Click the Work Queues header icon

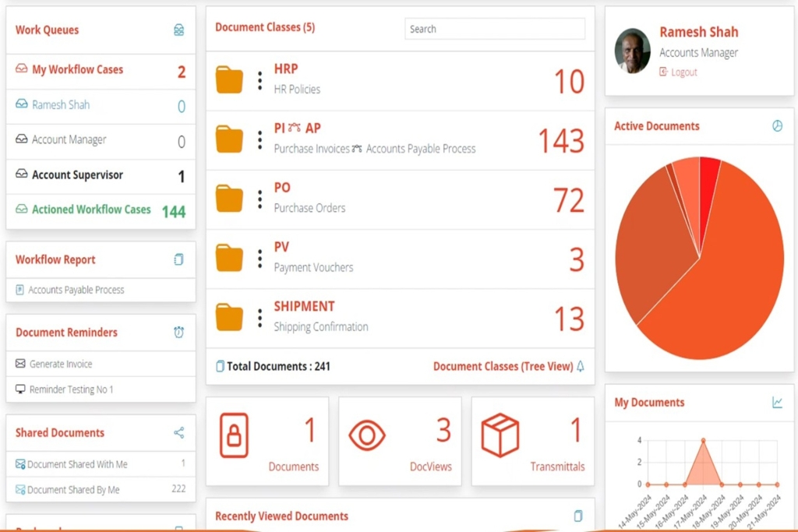(x=178, y=30)
